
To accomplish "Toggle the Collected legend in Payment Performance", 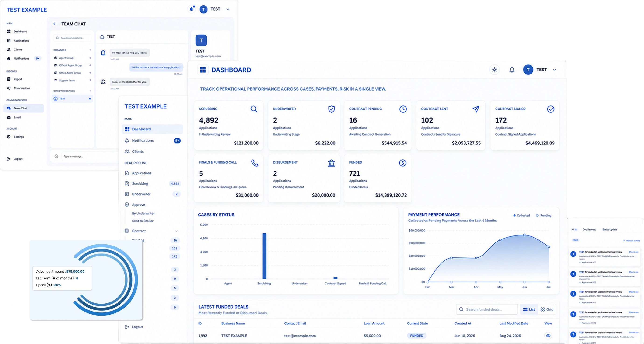I will 521,215.
